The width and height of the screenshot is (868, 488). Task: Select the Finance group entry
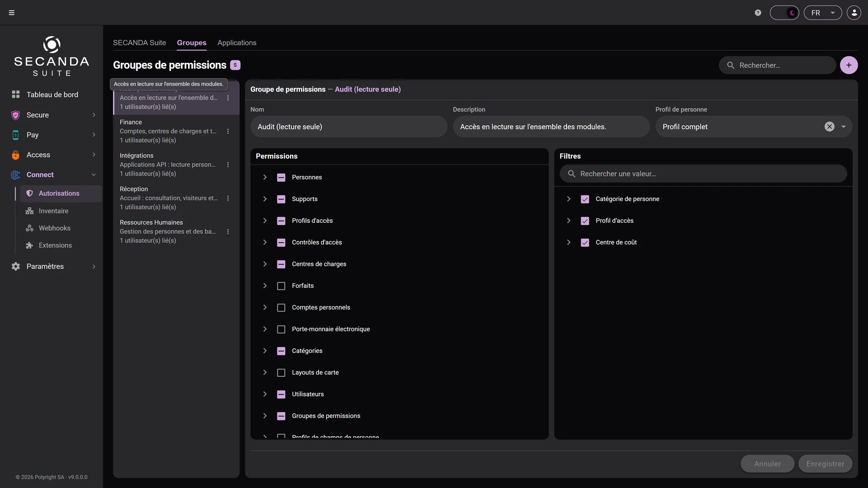pyautogui.click(x=176, y=131)
